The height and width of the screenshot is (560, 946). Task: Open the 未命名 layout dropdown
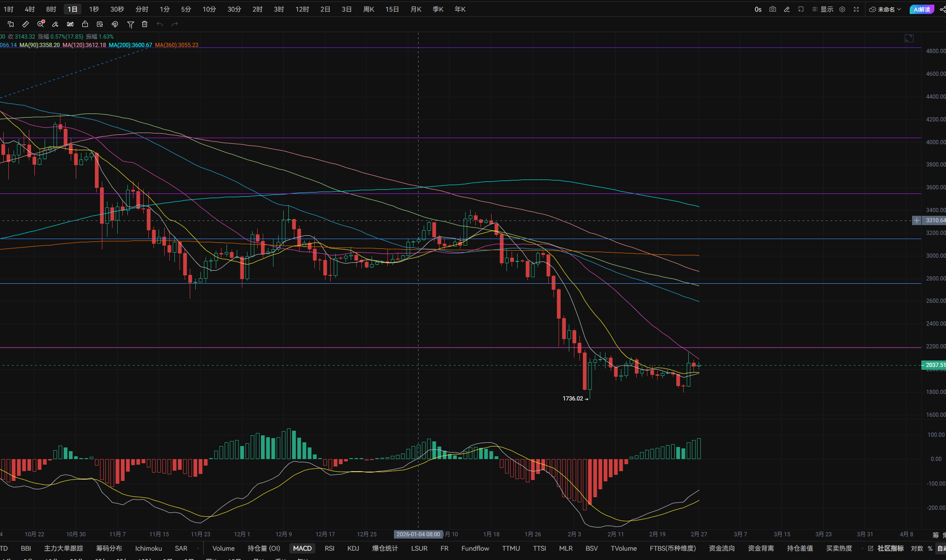click(x=886, y=9)
